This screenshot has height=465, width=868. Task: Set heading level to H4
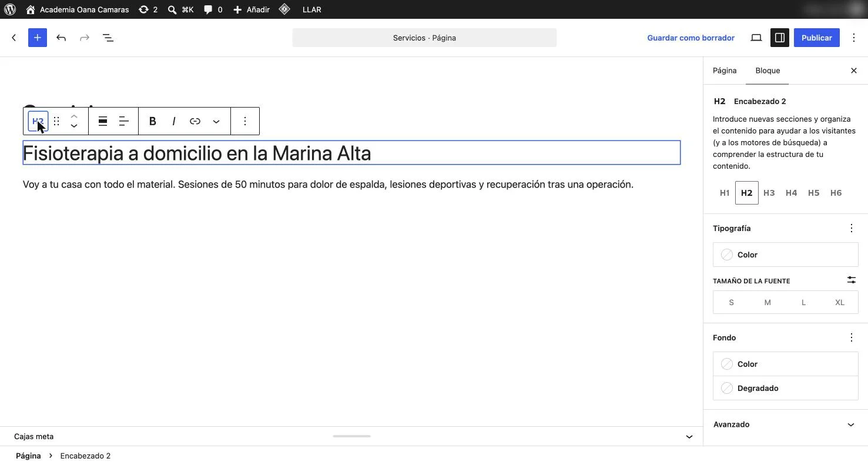792,193
